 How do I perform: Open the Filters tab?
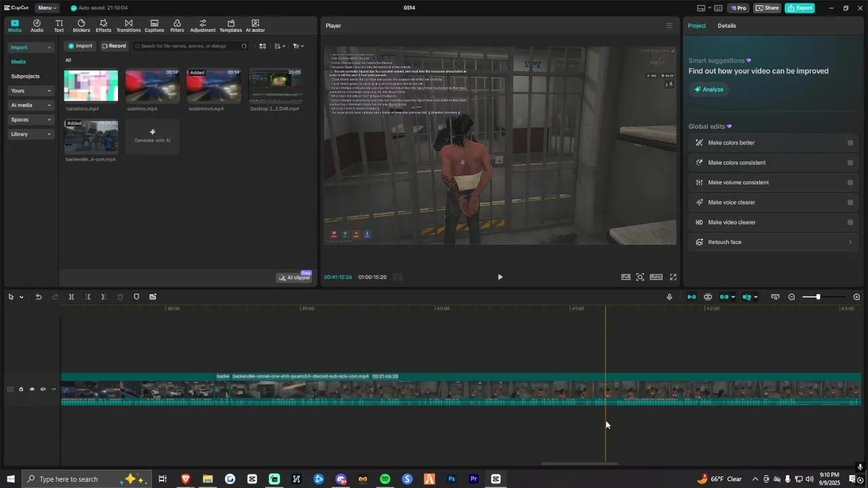pyautogui.click(x=177, y=26)
